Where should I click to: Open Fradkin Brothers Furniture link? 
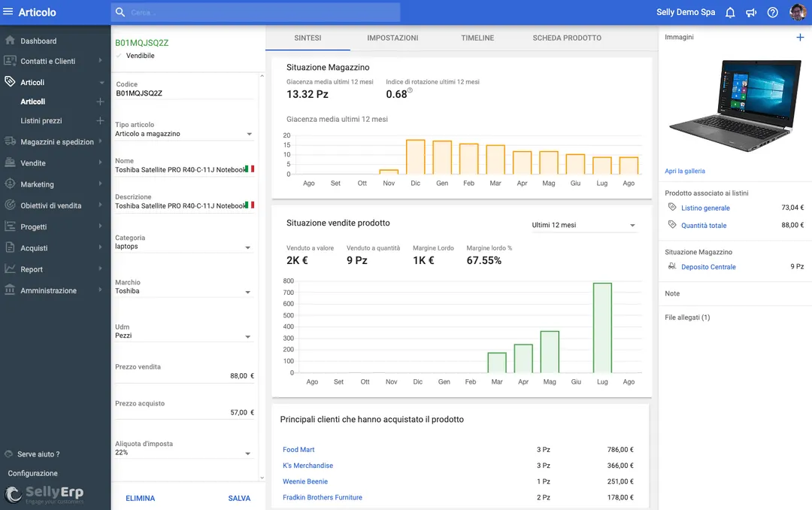tap(322, 497)
